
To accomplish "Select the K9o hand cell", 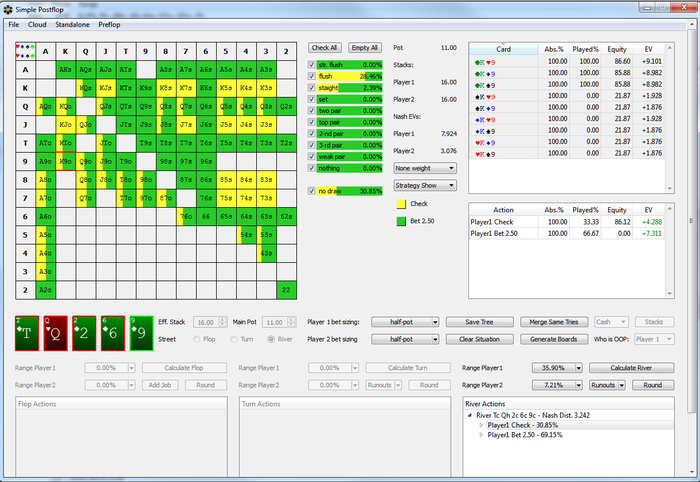I will click(x=66, y=161).
